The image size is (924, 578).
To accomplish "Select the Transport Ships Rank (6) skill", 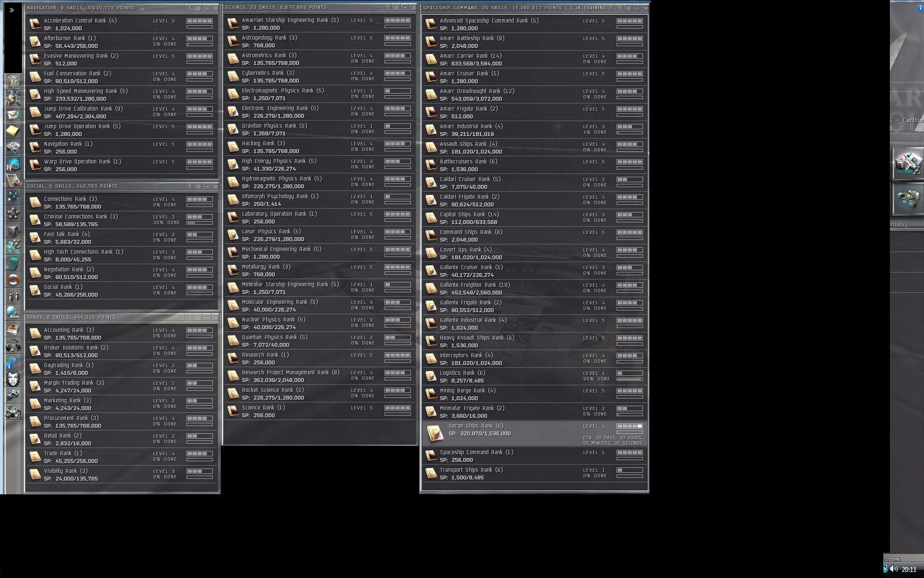I will (x=535, y=473).
